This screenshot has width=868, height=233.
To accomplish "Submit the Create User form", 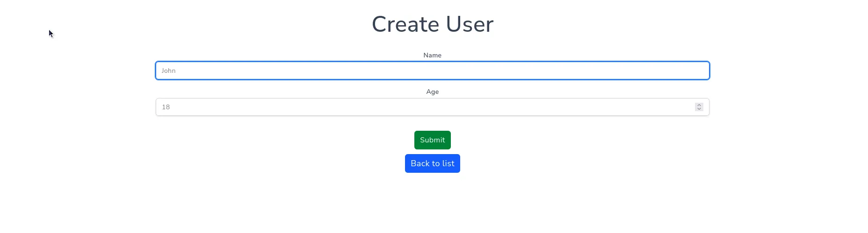I will (x=433, y=140).
